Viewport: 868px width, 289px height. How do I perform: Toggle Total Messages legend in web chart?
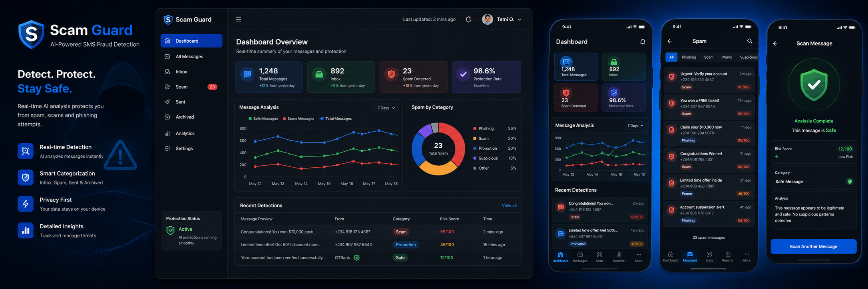(x=336, y=119)
